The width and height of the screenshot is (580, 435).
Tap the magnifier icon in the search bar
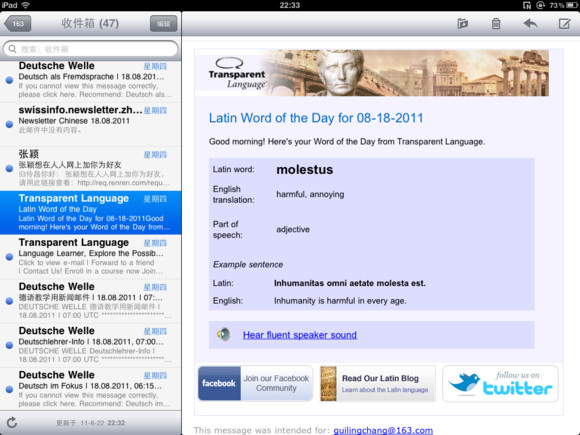click(12, 49)
